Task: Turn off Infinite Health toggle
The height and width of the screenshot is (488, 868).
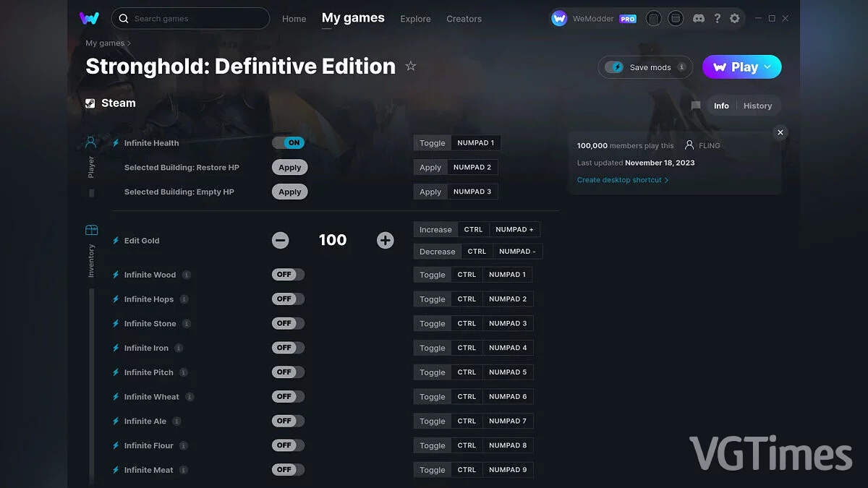Action: [x=288, y=143]
